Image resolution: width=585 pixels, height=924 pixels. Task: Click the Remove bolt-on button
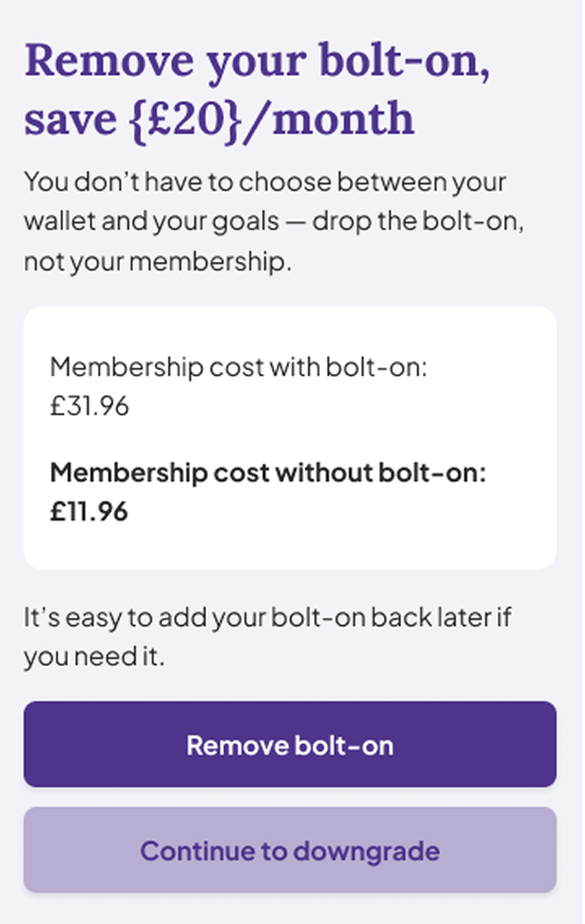click(x=290, y=744)
